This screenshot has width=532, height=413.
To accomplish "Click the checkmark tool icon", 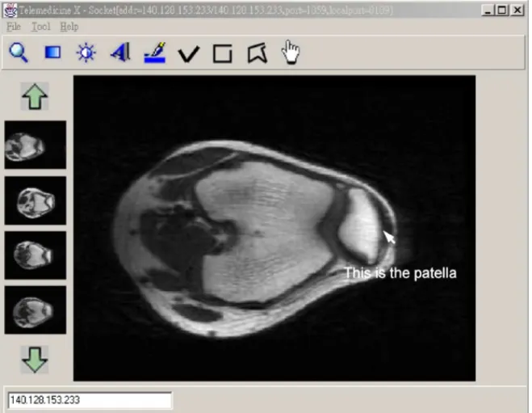I will coord(189,54).
